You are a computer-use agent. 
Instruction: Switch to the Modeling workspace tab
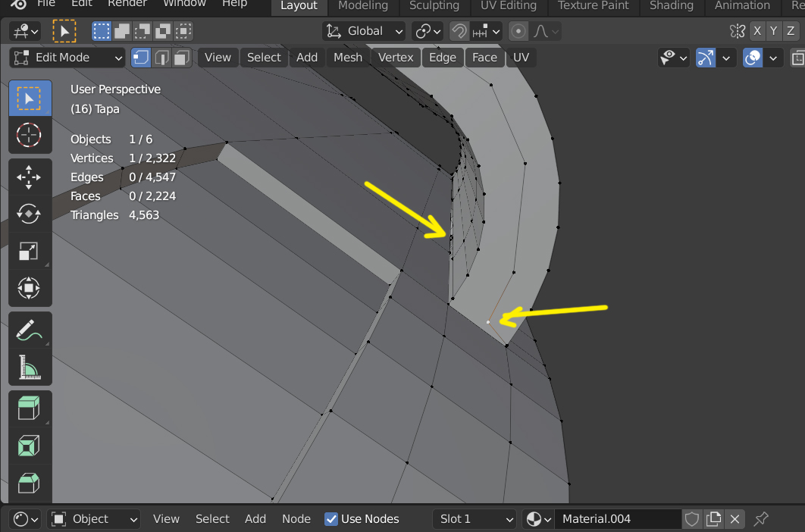(363, 5)
